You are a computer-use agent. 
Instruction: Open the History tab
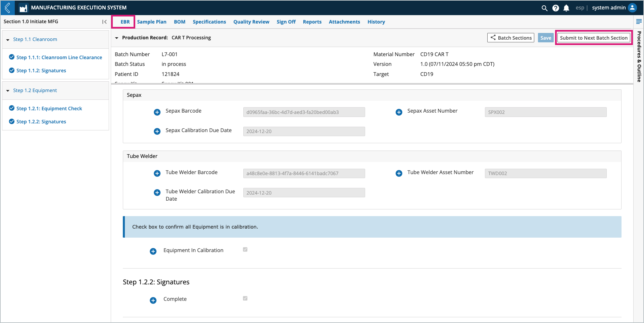376,22
